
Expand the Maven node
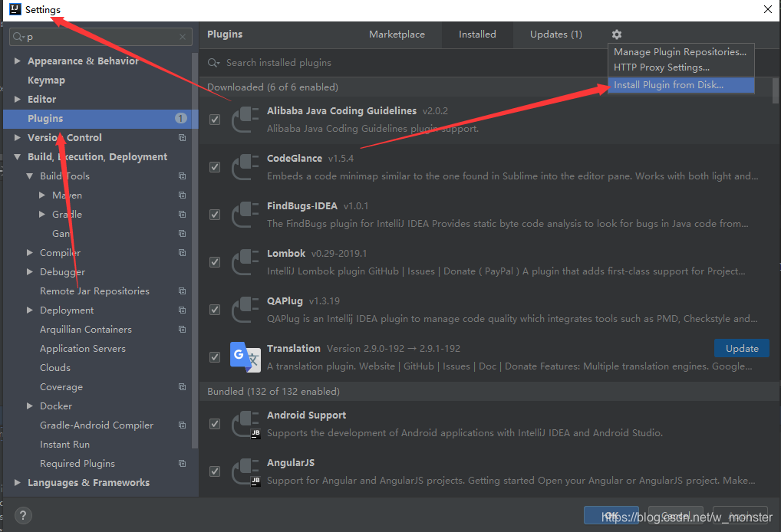pos(42,195)
